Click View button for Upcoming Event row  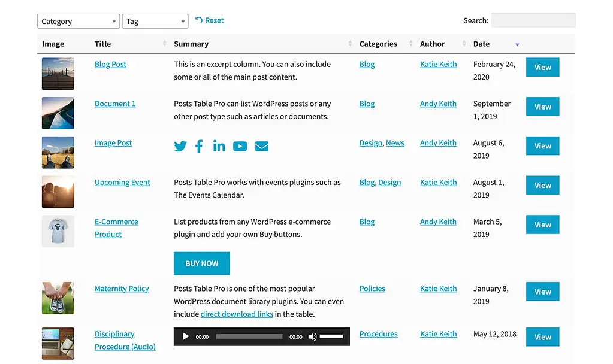[x=543, y=185]
